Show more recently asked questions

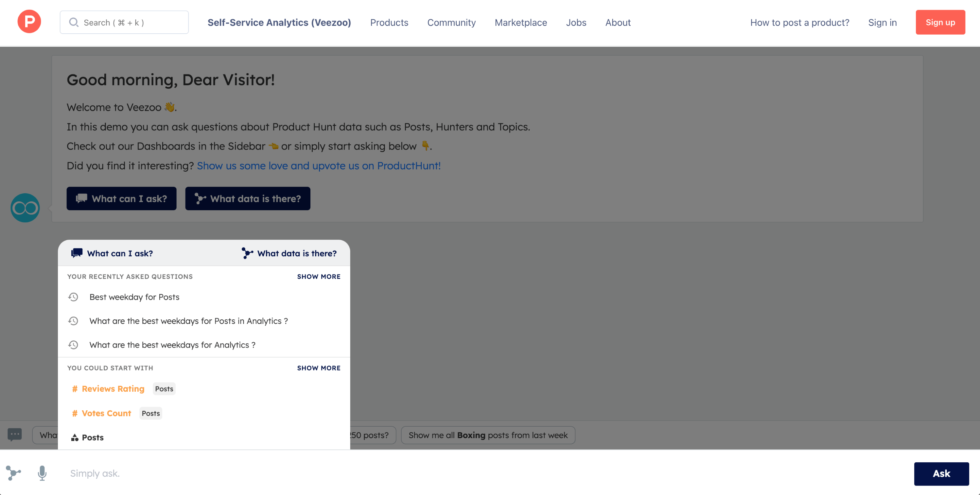point(319,277)
